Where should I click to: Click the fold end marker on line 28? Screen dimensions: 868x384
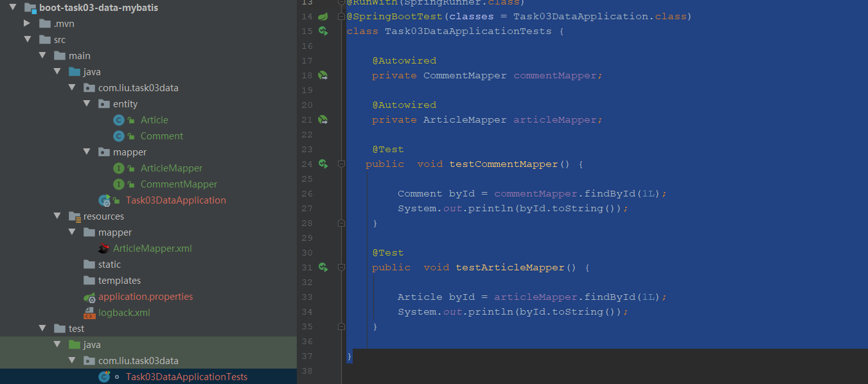tap(341, 223)
